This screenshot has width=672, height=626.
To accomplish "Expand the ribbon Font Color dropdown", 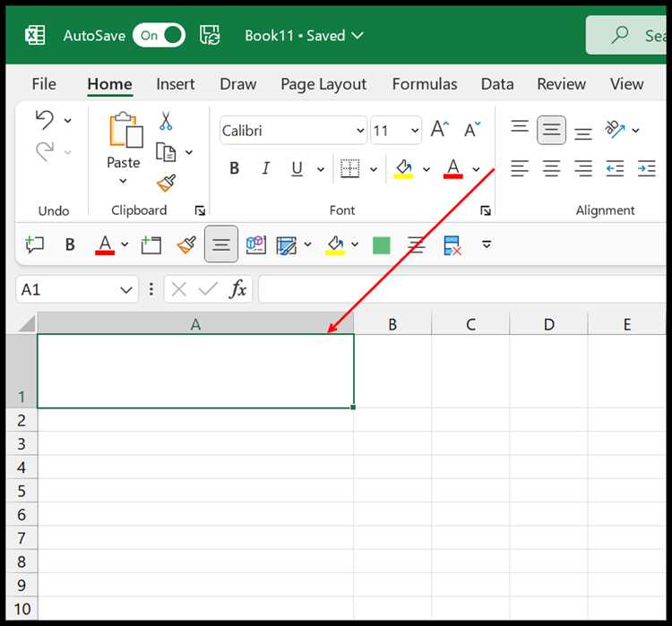I will coord(476,169).
